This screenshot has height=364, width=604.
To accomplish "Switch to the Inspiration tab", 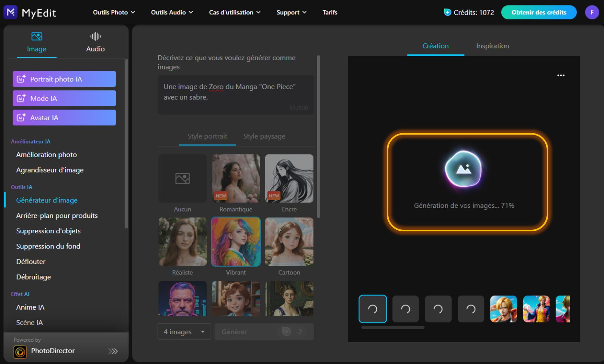I will [493, 46].
